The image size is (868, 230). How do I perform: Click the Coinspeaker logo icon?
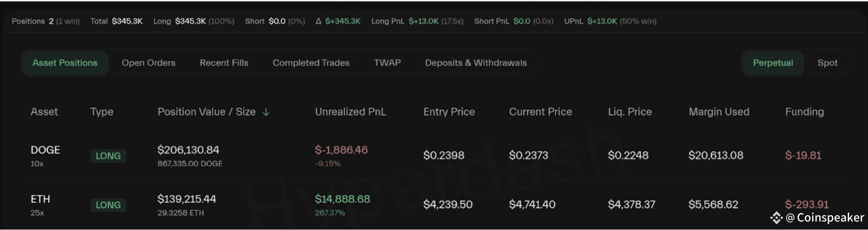[776, 218]
